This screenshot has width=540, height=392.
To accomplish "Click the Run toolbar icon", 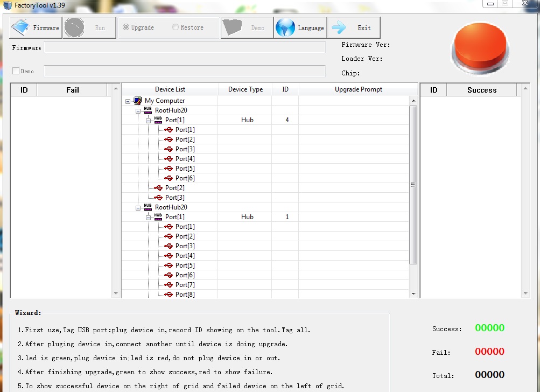I will coord(74,27).
